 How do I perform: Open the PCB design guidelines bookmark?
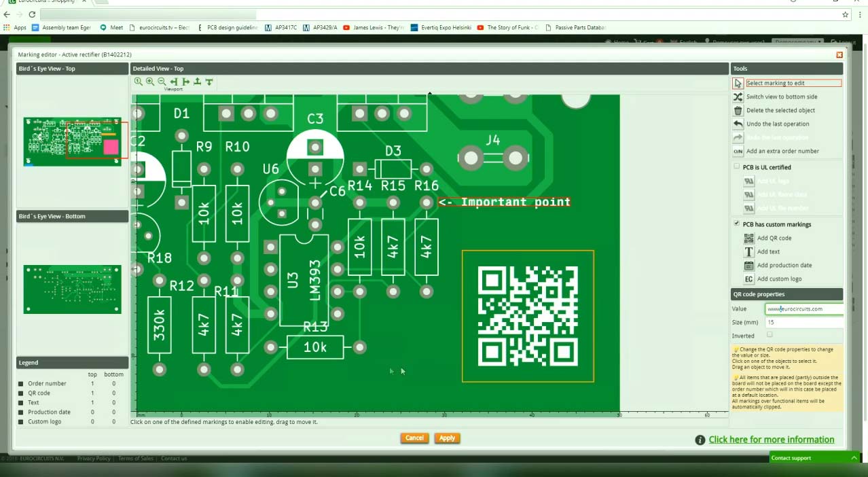[228, 28]
